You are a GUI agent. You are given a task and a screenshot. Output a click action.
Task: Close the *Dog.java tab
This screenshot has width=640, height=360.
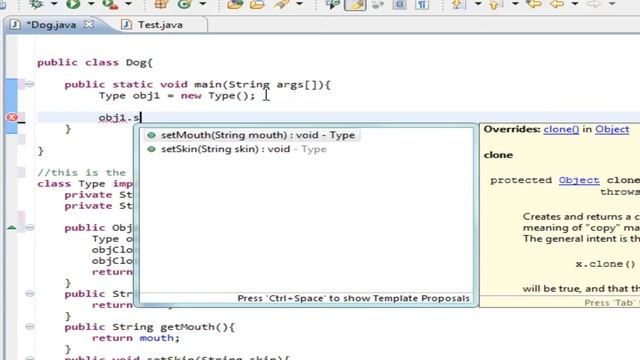(89, 24)
